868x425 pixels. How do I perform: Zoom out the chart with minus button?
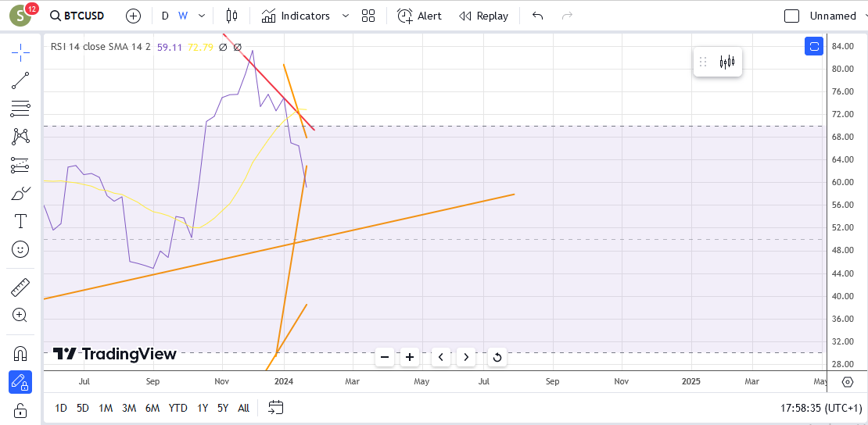[385, 357]
